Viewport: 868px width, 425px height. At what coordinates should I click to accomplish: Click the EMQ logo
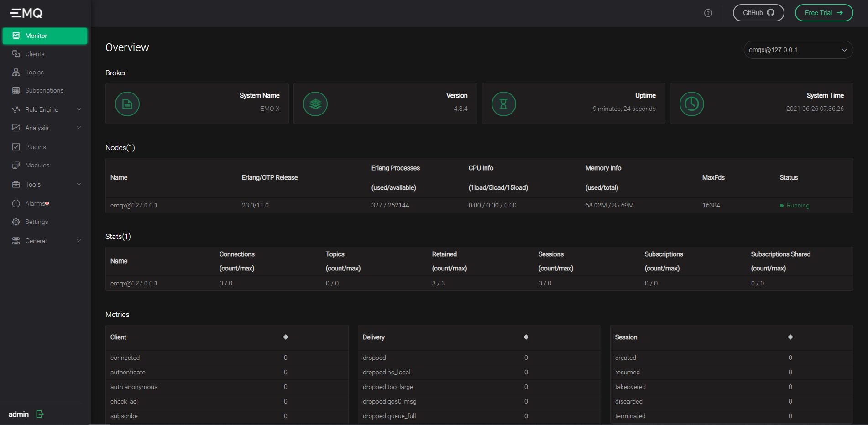tap(26, 13)
